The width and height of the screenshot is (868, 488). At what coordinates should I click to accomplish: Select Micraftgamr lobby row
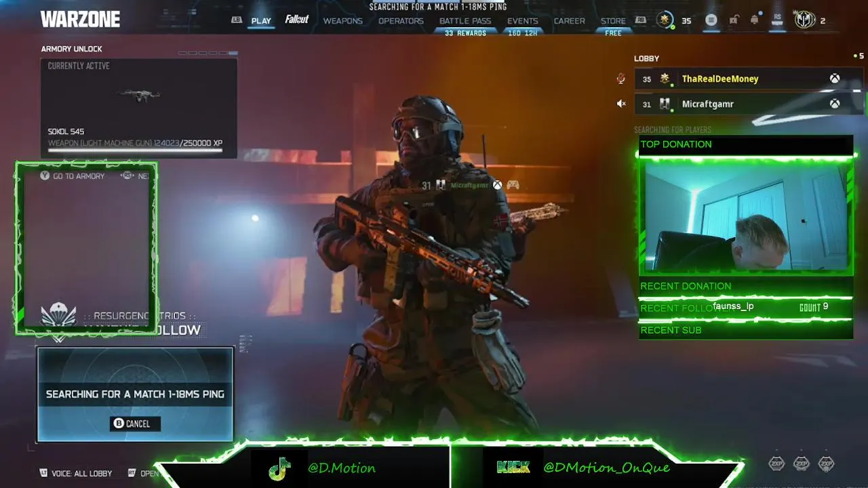[749, 104]
